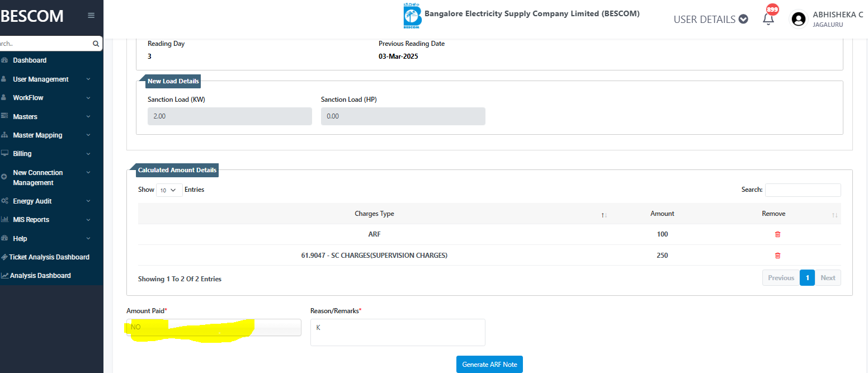Click the SC CHARGES amount 250

(662, 256)
